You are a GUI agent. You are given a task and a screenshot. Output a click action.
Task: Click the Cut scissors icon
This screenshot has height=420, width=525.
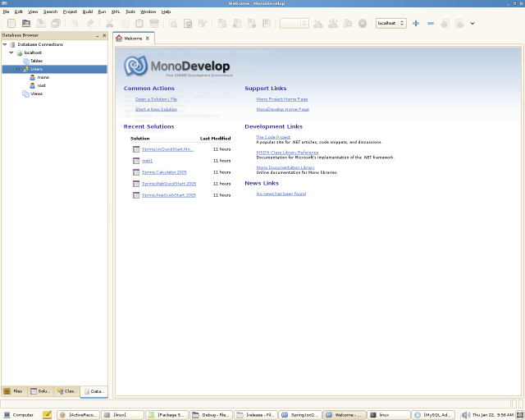109,23
